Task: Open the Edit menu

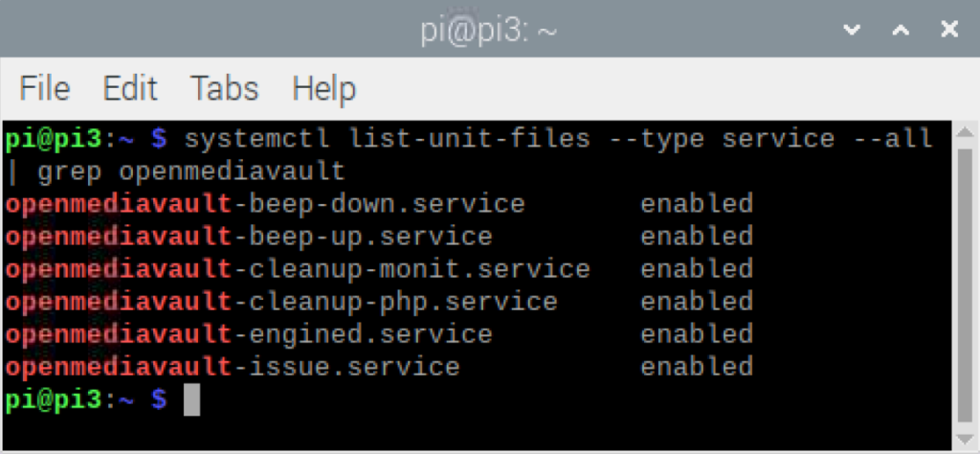Action: pyautogui.click(x=129, y=89)
